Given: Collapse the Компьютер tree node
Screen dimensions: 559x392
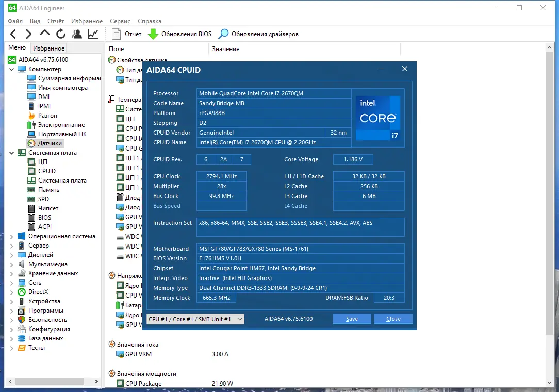Looking at the screenshot, I should point(11,69).
